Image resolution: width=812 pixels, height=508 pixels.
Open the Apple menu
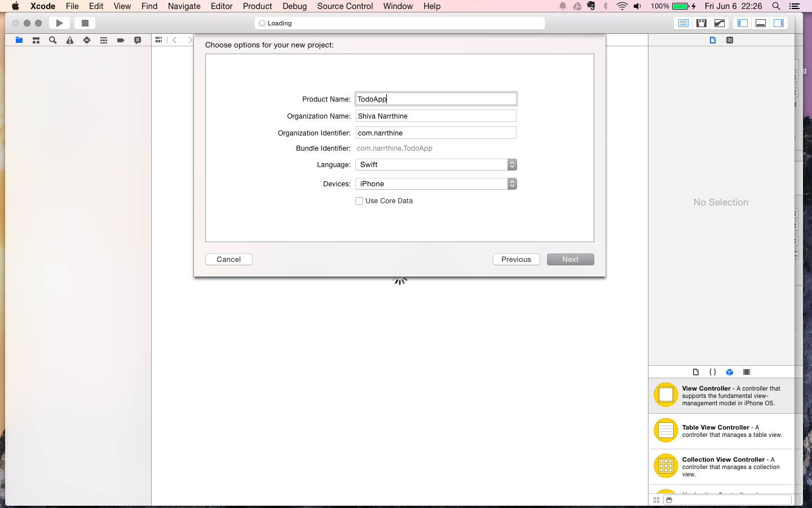click(15, 6)
